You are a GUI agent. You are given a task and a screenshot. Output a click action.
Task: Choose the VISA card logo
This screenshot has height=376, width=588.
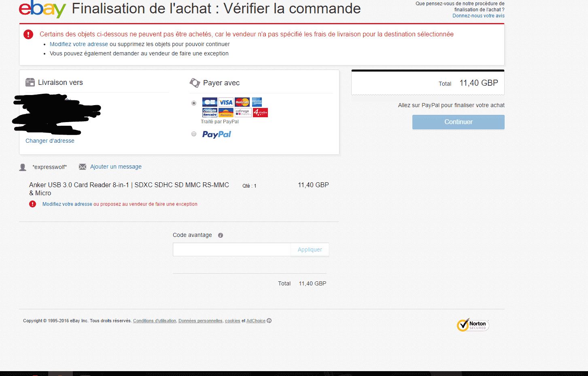[226, 102]
